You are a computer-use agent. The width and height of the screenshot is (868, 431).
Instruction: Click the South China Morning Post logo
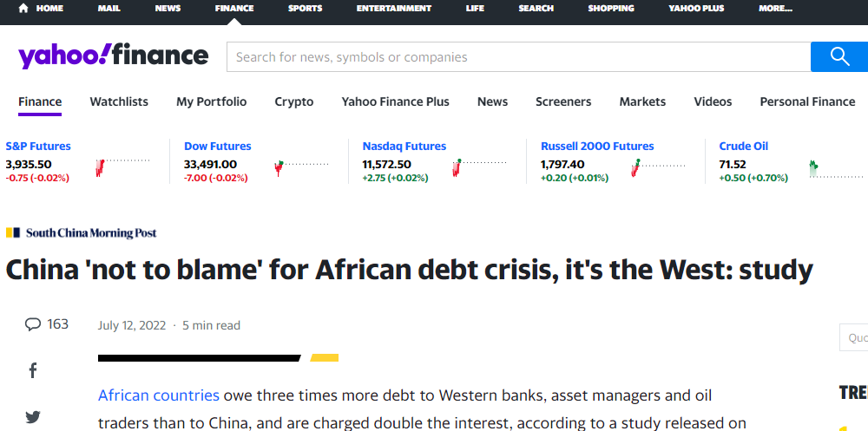[x=82, y=233]
